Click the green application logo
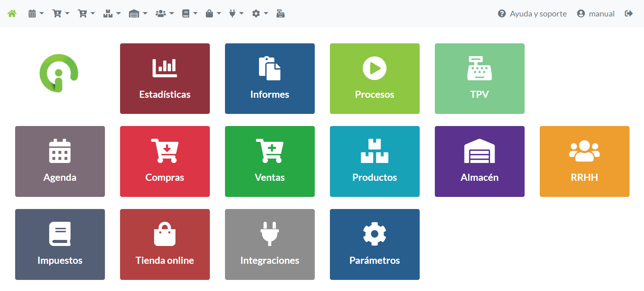Screen dimensions: 644x291 click(59, 73)
